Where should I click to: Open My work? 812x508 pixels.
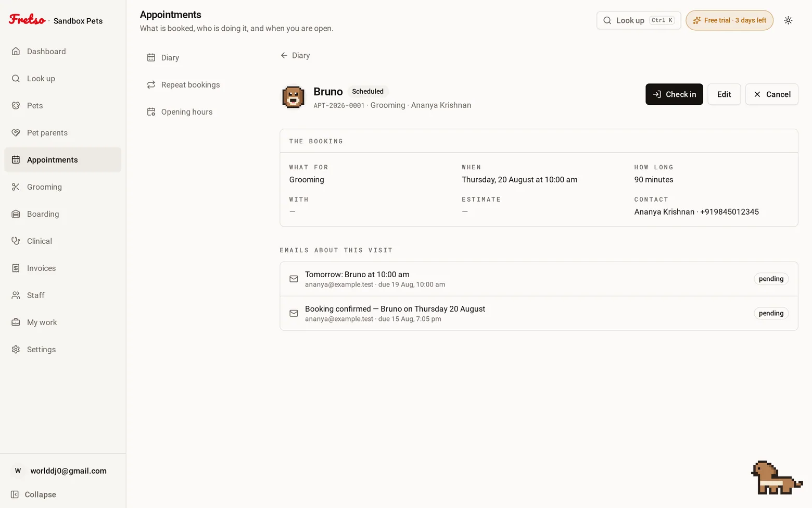pos(62,323)
